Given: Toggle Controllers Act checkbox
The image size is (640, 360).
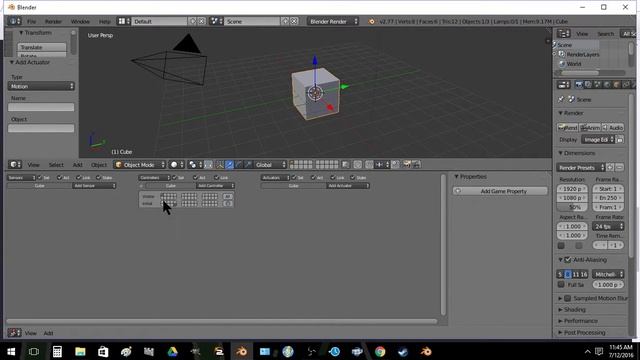Looking at the screenshot, I should (196, 178).
